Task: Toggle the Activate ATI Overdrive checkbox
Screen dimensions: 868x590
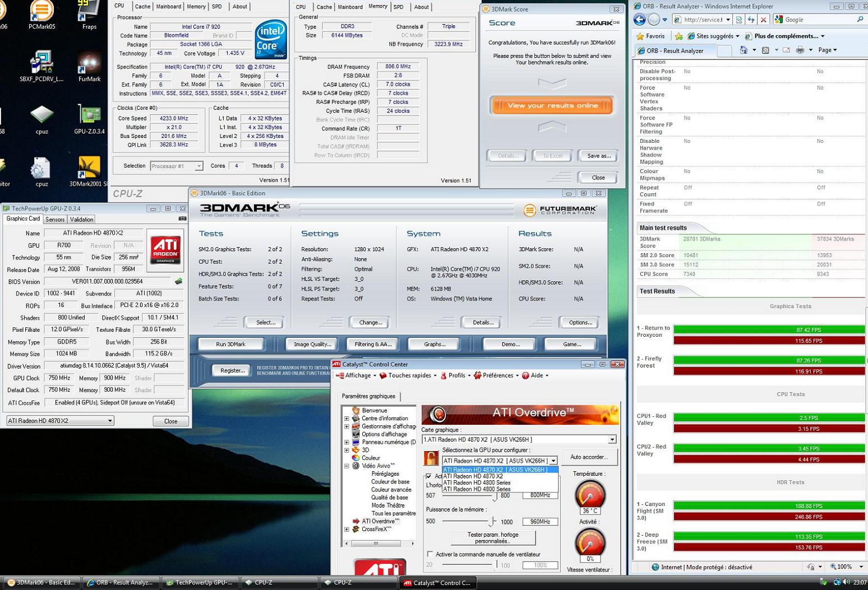Action: (x=429, y=476)
